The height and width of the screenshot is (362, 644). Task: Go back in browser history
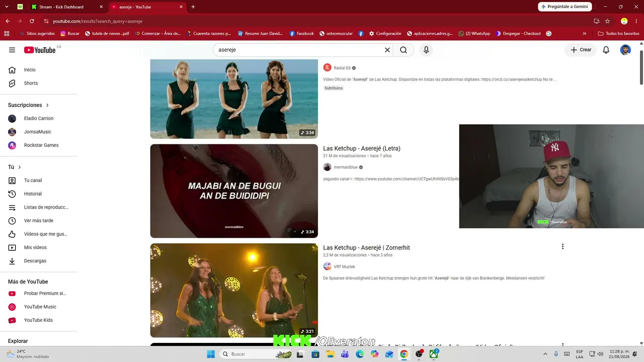tap(8, 21)
